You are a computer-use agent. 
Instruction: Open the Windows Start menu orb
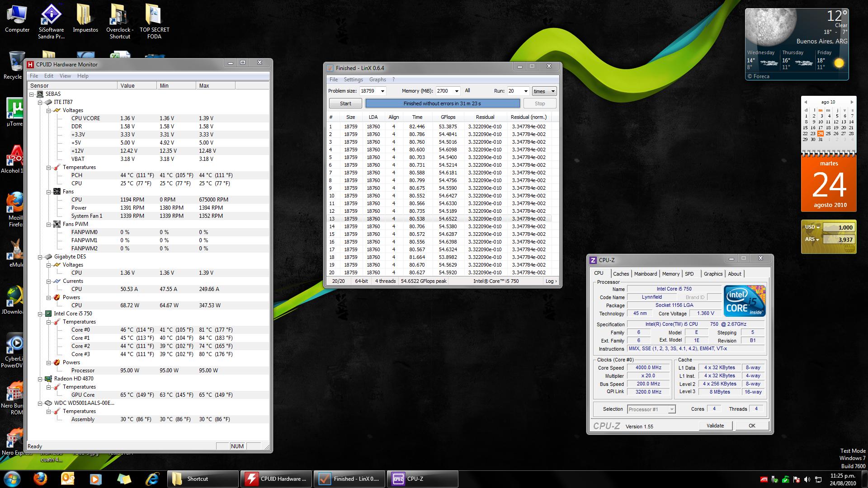pos(12,479)
